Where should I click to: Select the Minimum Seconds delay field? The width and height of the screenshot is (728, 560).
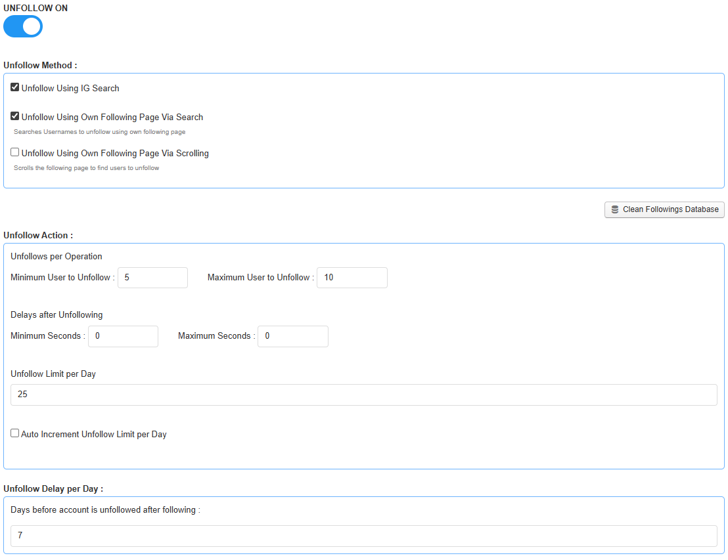pos(123,336)
